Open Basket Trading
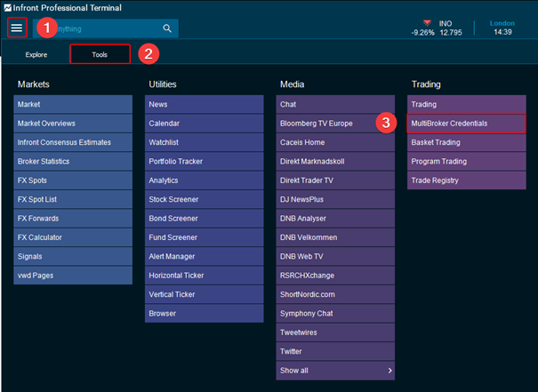This screenshot has height=392, width=538. (467, 142)
